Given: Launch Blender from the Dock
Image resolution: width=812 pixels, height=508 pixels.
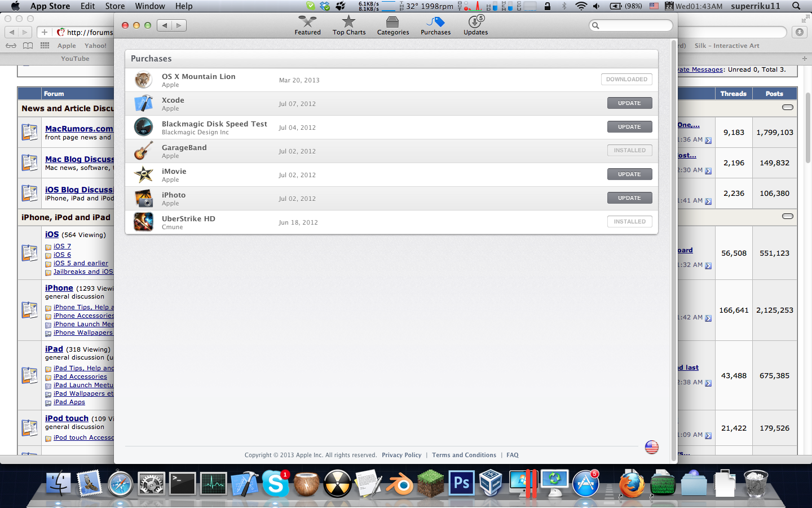Looking at the screenshot, I should (x=400, y=484).
